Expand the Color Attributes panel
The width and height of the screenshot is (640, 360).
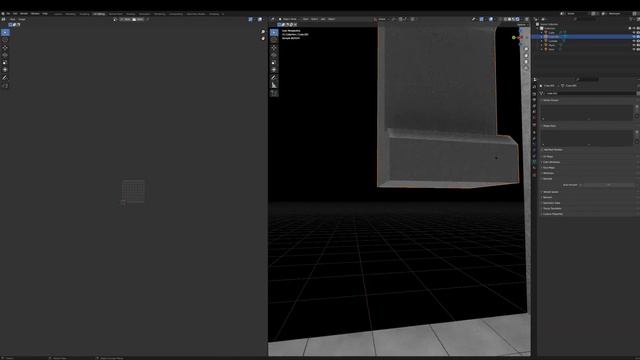pos(551,162)
